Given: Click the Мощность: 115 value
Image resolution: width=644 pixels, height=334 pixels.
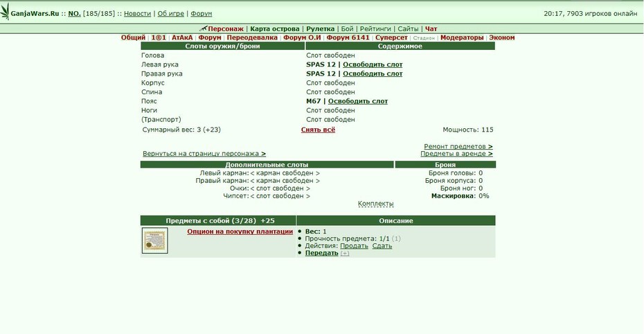Looking at the screenshot, I should (468, 130).
